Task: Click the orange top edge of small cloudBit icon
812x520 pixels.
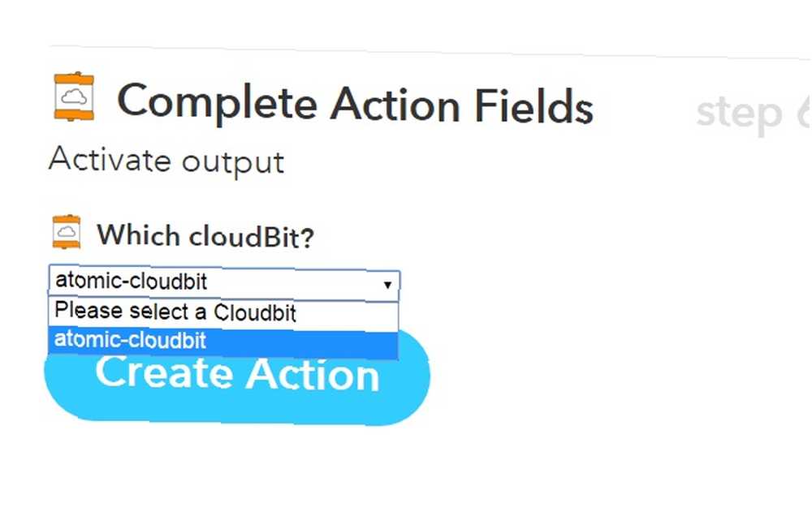Action: pyautogui.click(x=67, y=220)
